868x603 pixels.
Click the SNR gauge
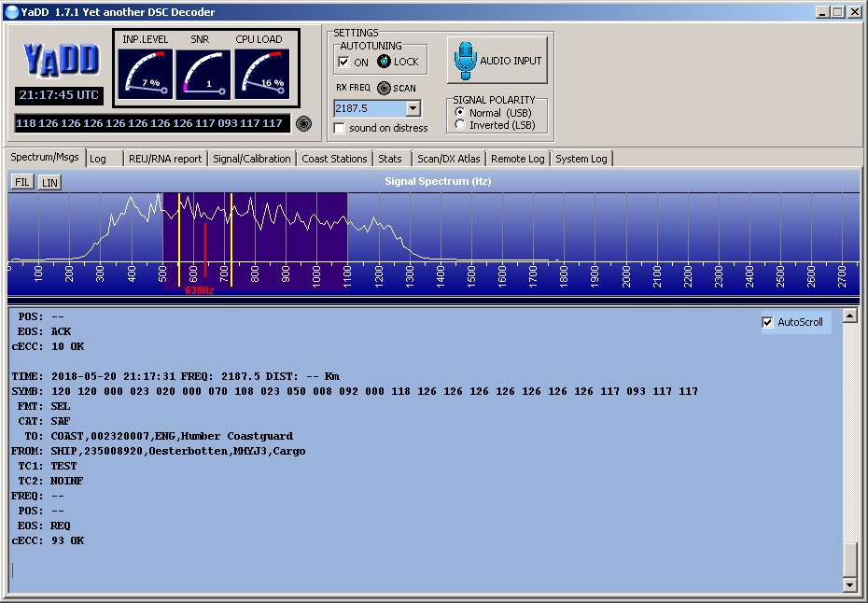click(203, 74)
